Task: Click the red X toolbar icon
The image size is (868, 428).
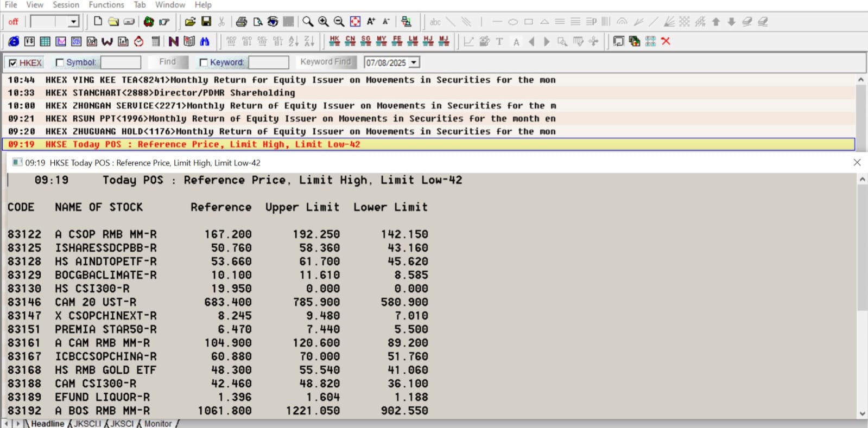Action: (666, 41)
